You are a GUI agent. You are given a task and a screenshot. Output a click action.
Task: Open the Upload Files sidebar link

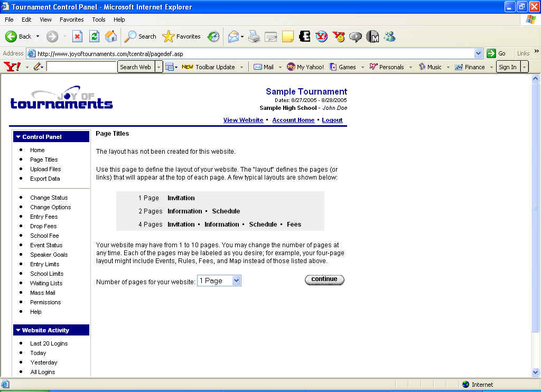45,169
